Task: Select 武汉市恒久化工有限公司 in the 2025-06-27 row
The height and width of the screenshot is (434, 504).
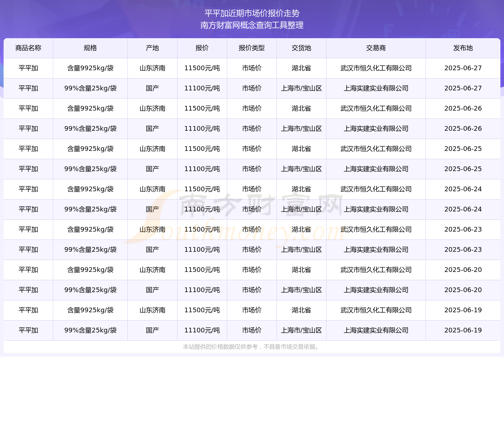Action: coord(376,68)
